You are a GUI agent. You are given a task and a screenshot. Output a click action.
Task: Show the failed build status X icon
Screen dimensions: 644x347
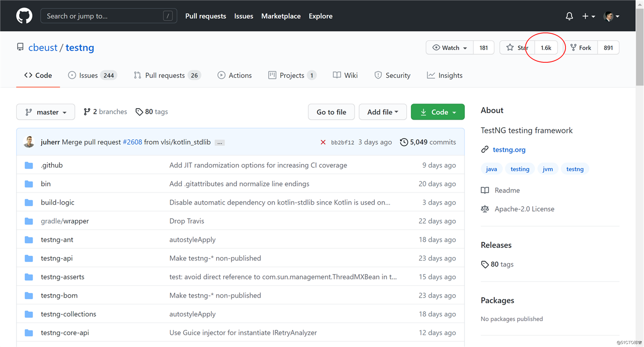point(323,142)
